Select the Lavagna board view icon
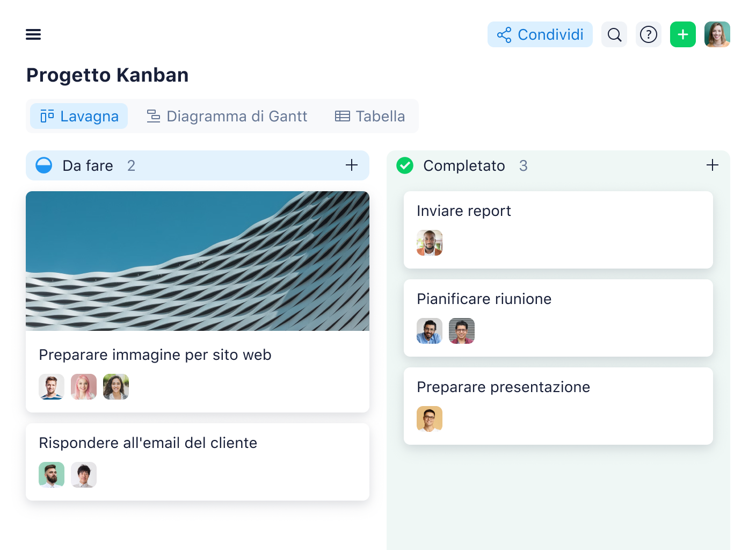The image size is (756, 550). coord(47,116)
